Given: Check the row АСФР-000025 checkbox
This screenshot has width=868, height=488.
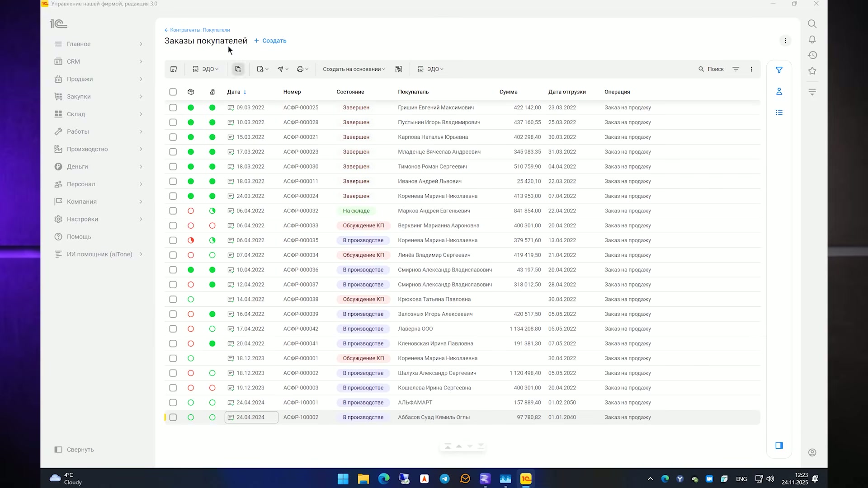Looking at the screenshot, I should click(173, 108).
